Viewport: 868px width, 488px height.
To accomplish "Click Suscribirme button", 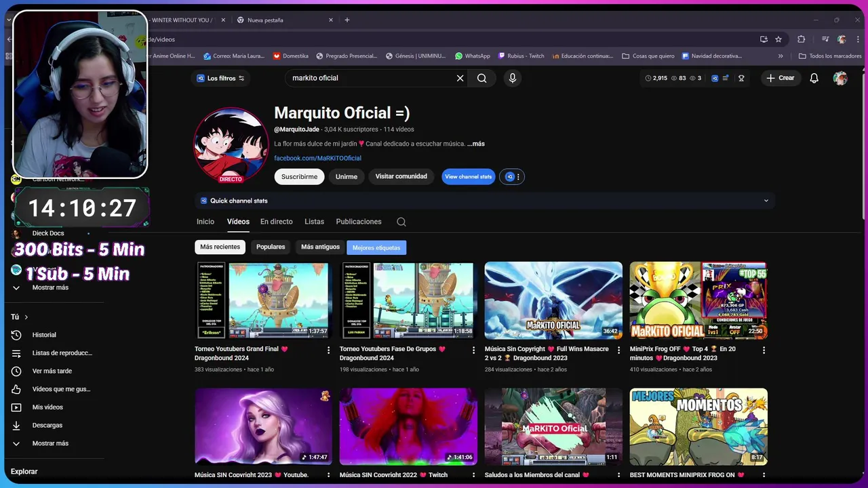I will point(299,176).
